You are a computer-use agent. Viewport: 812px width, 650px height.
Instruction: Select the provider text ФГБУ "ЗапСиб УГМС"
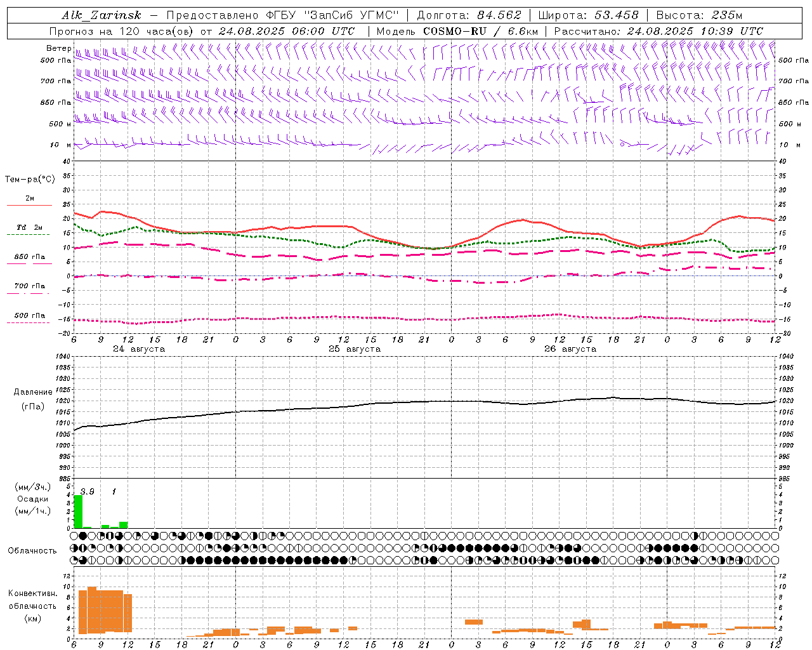(x=332, y=15)
